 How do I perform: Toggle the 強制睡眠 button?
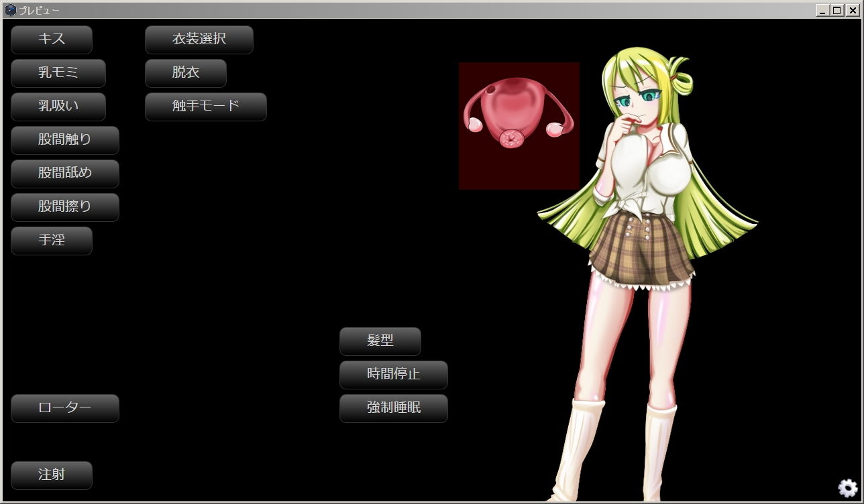pyautogui.click(x=394, y=408)
